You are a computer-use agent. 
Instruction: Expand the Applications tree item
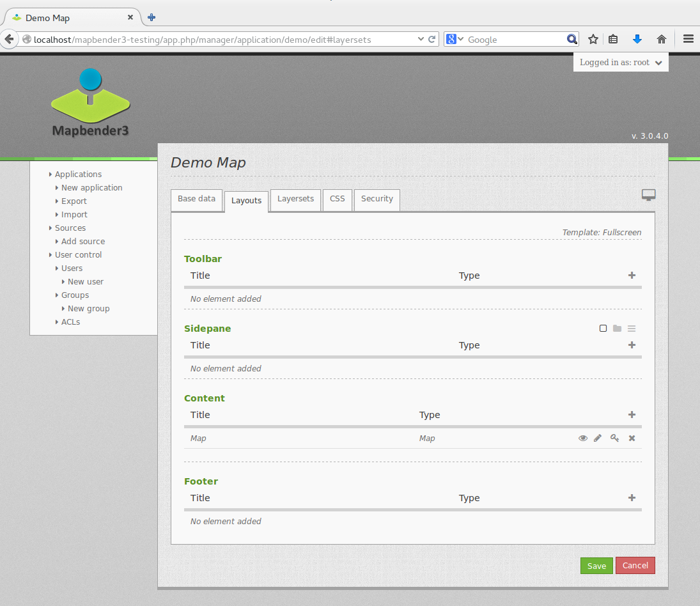(78, 175)
